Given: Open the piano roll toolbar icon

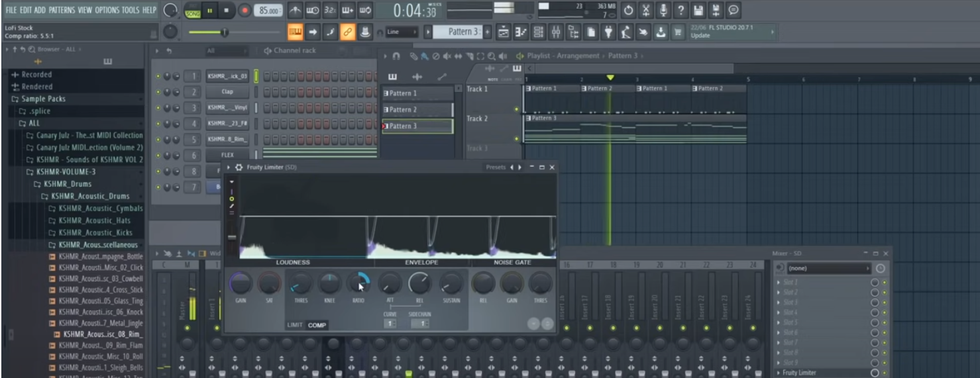Looking at the screenshot, I should click(521, 32).
